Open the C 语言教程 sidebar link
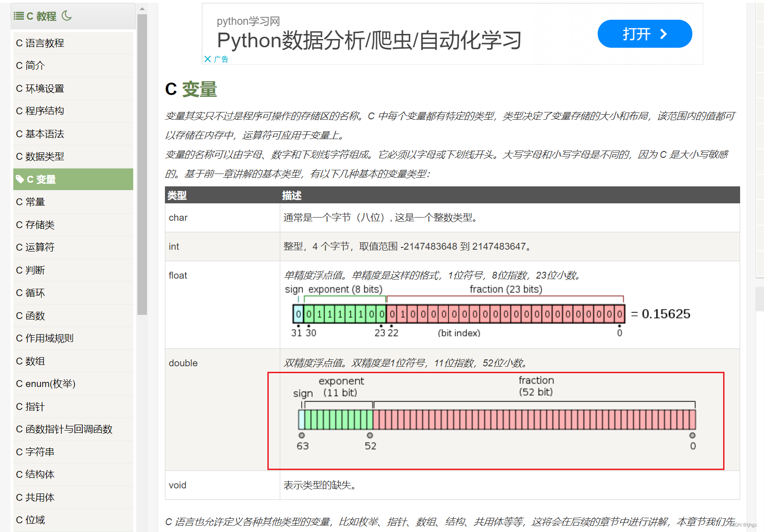Screen dimensions: 764x532 [40, 43]
